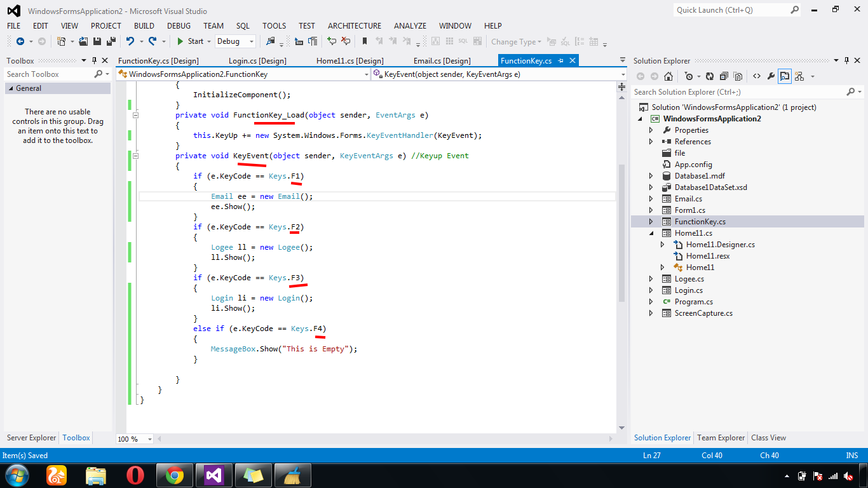The width and height of the screenshot is (868, 488).
Task: Click the Navigate Backward toolbar arrow
Action: tap(20, 41)
